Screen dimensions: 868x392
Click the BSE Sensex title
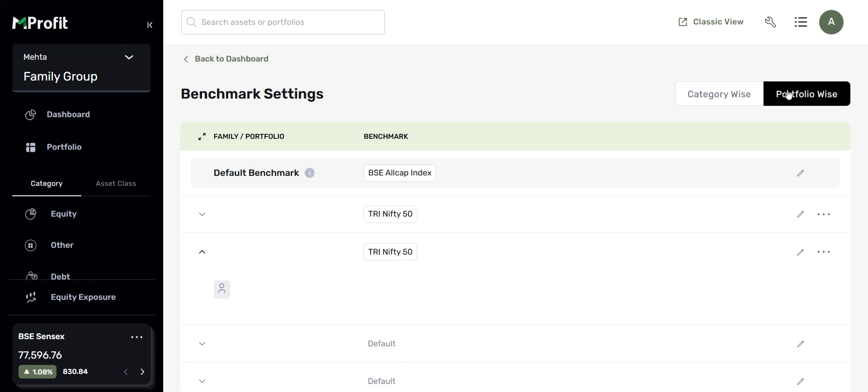coord(42,336)
